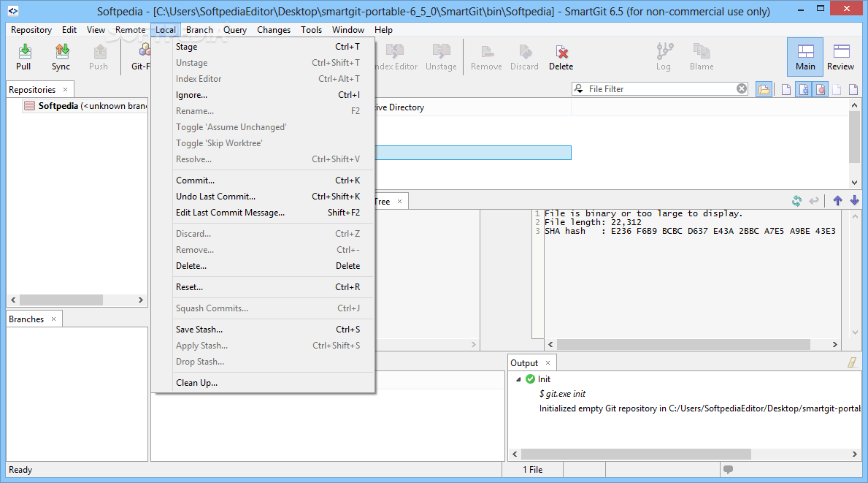868x483 pixels.
Task: Open the Blame toolbar icon
Action: 702,57
